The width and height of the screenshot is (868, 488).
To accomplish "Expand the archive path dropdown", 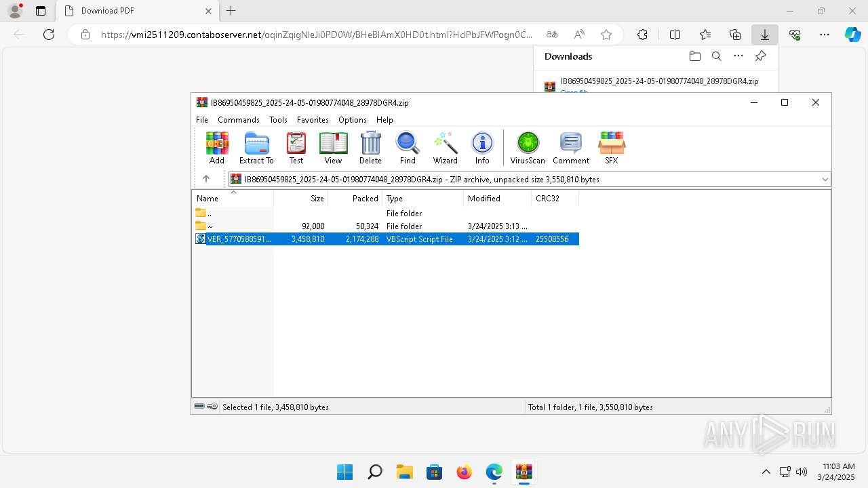I will click(825, 180).
